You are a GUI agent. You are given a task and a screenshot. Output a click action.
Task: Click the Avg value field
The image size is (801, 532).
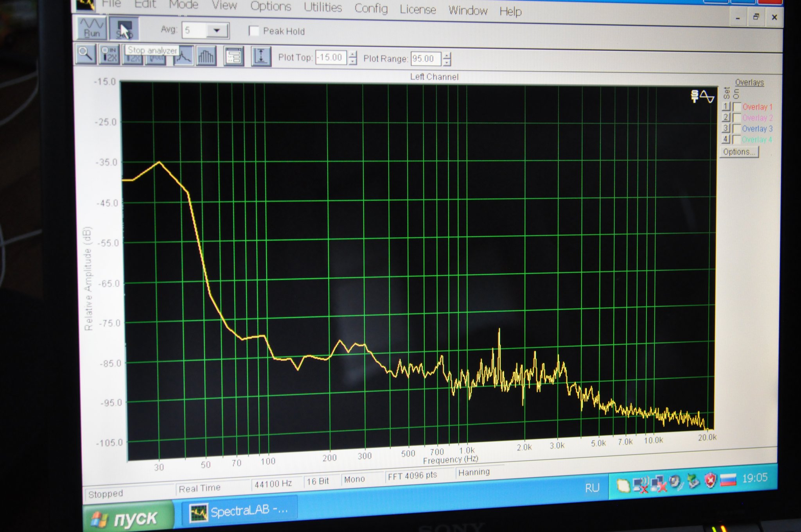point(195,30)
